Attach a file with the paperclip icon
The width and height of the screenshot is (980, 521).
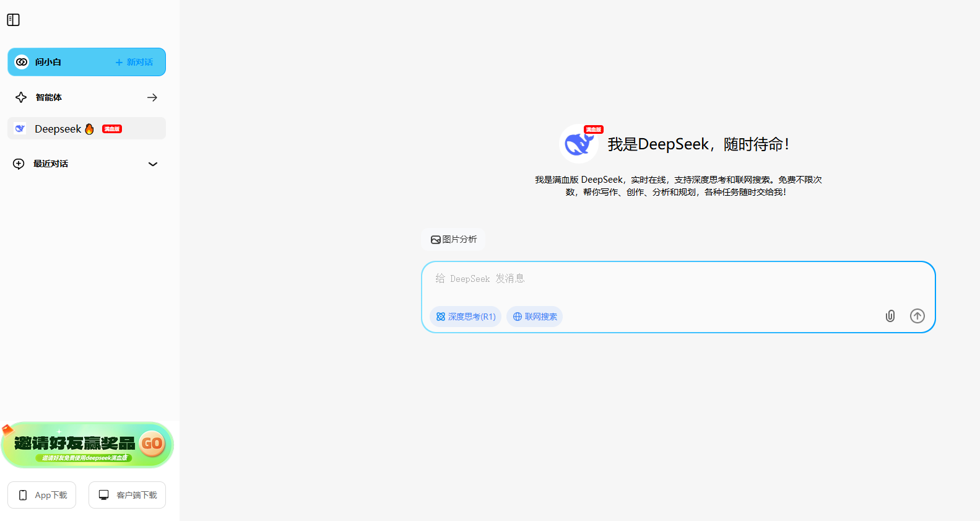pos(890,316)
